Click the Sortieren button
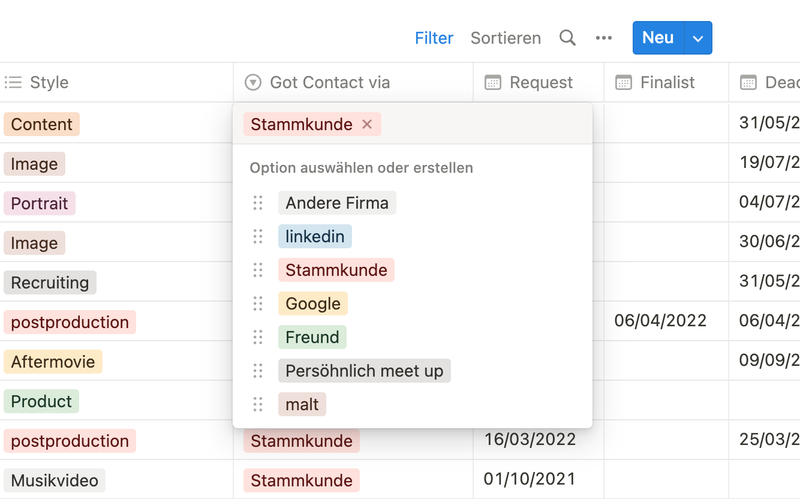 click(x=505, y=38)
